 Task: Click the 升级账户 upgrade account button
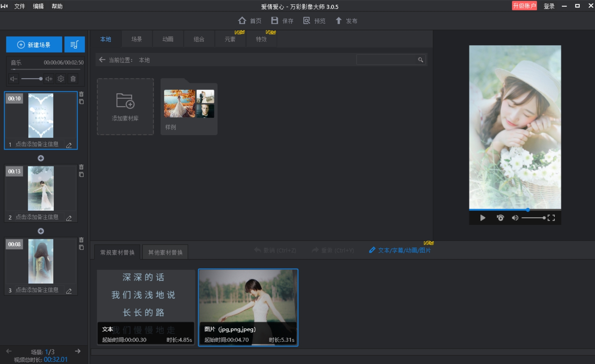click(524, 6)
